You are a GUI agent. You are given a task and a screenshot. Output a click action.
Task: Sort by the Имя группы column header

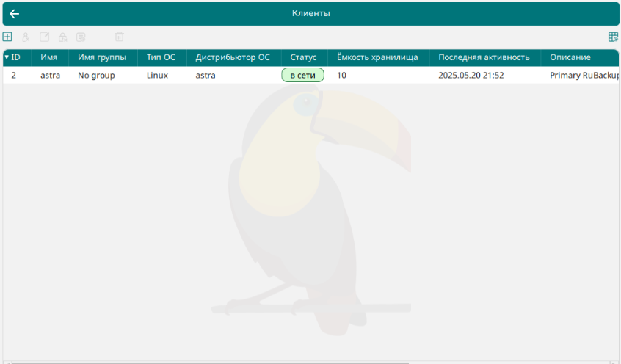click(x=102, y=57)
